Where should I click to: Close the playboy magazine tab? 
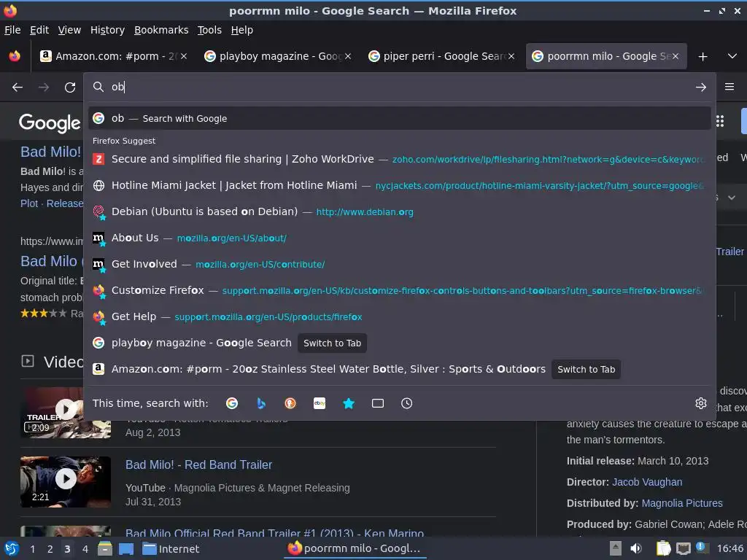tap(348, 56)
